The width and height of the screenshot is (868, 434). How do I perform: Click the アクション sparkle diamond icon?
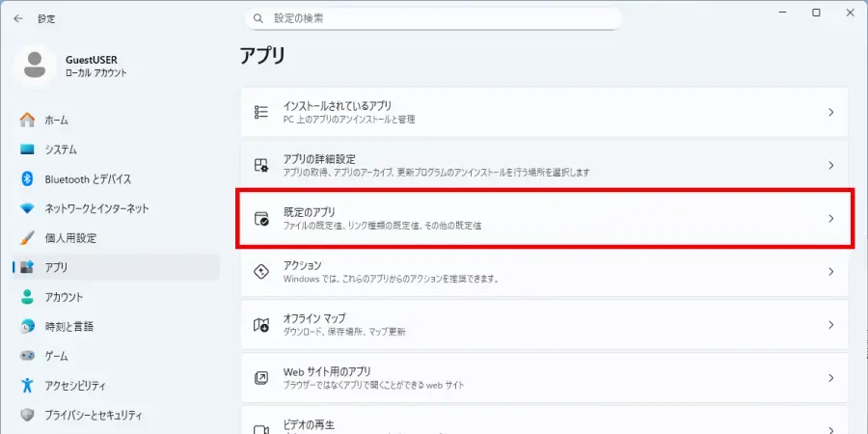(260, 271)
